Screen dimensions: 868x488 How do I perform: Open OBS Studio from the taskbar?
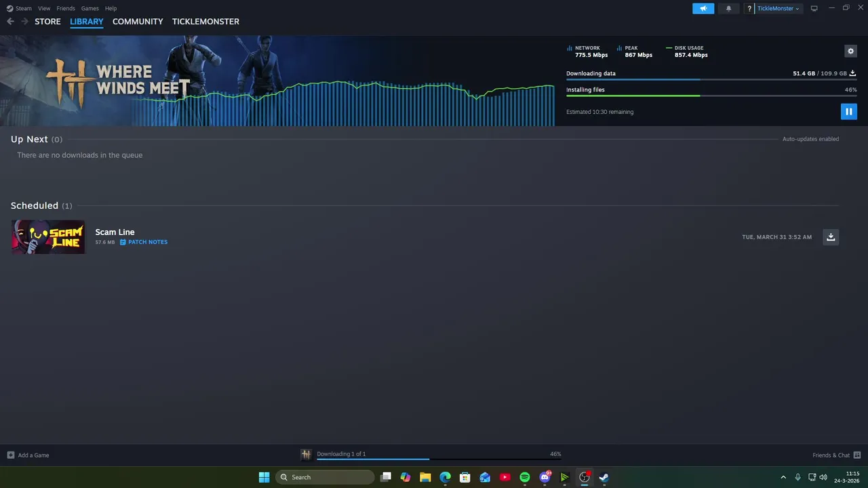[585, 477]
